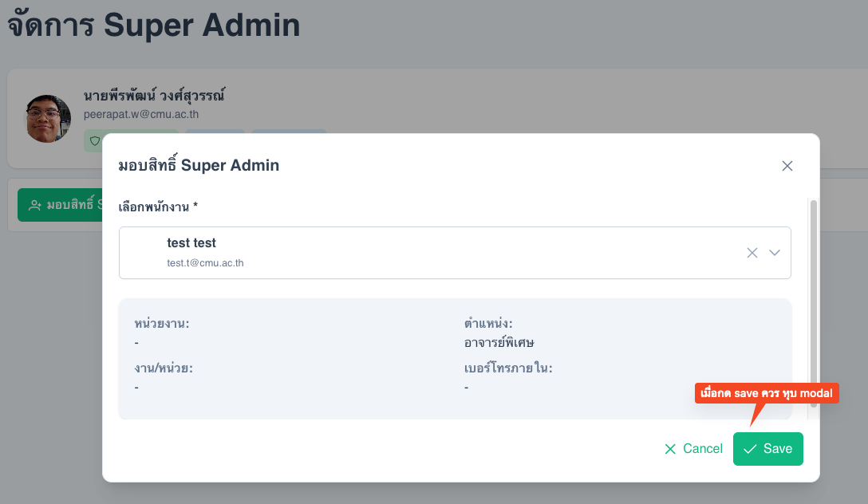Click the เบอร์โทรภายใน label
Screen dimensions: 868x504
coord(508,368)
